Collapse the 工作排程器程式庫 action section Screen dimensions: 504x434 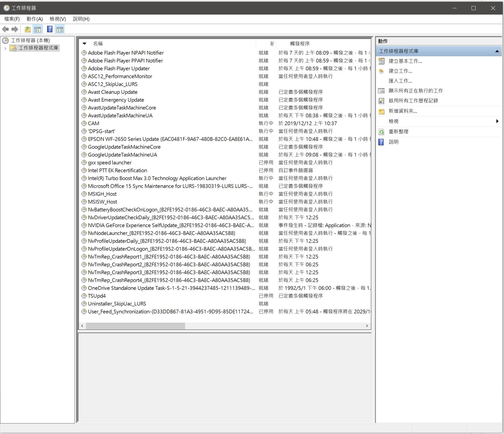pos(497,51)
